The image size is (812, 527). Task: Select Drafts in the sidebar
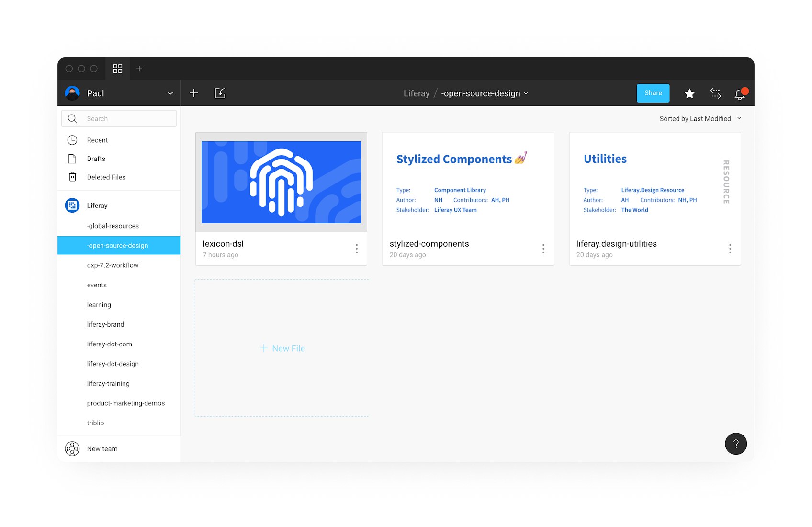(119, 159)
